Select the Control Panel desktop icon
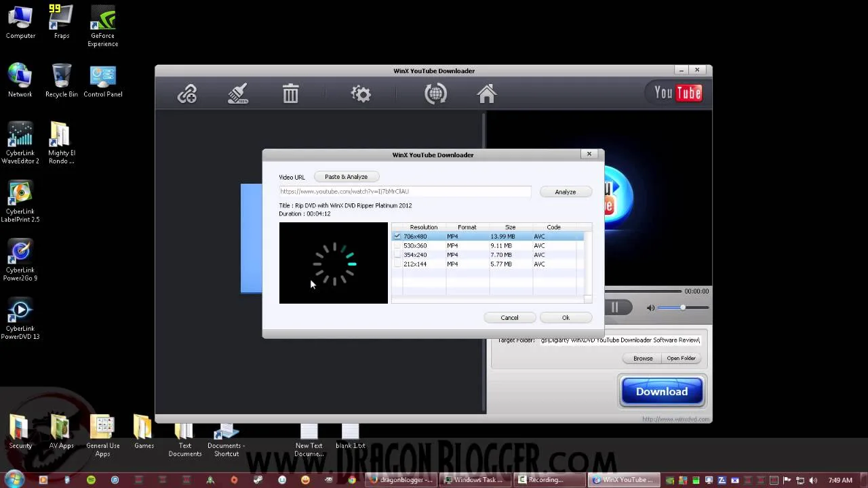 click(x=103, y=81)
